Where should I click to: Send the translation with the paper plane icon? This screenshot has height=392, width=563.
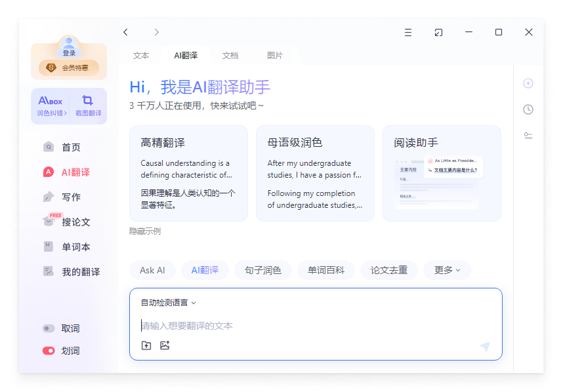tap(485, 346)
